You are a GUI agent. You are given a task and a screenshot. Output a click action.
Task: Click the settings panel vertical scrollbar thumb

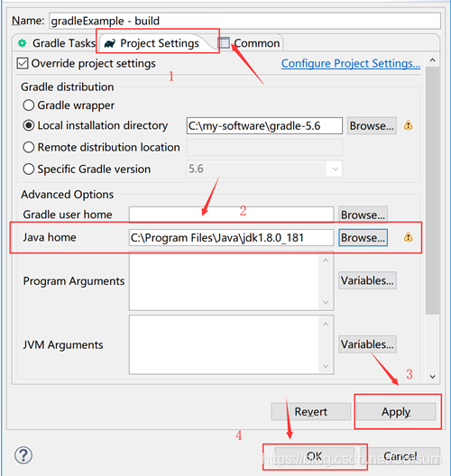[433, 190]
